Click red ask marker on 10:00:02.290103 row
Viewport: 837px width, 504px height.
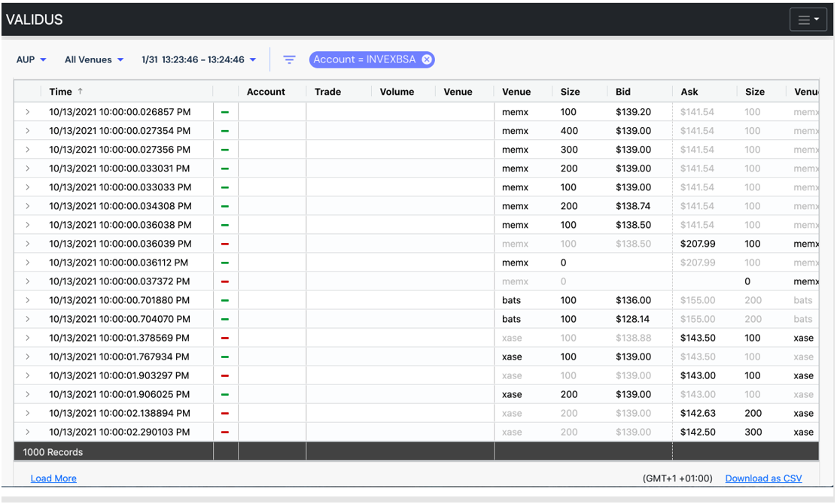225,433
